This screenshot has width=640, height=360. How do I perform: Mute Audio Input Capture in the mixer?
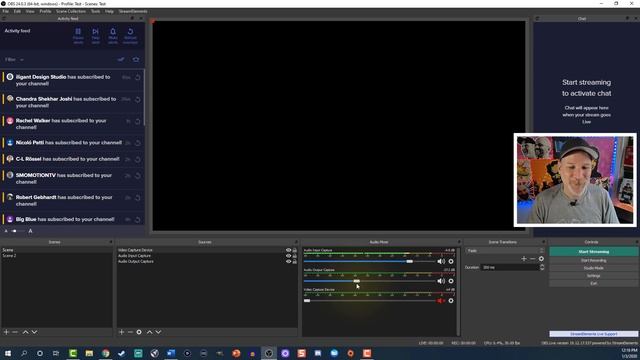coord(441,261)
